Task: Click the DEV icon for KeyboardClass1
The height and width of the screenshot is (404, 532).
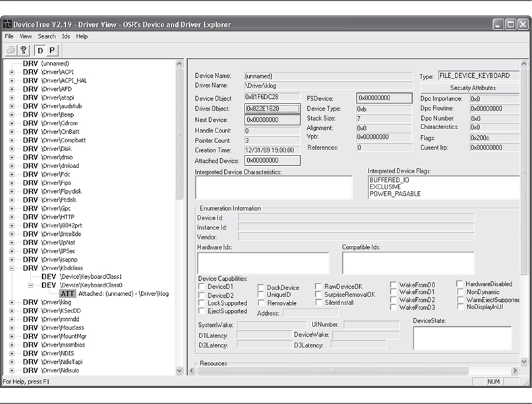Action: tap(49, 276)
